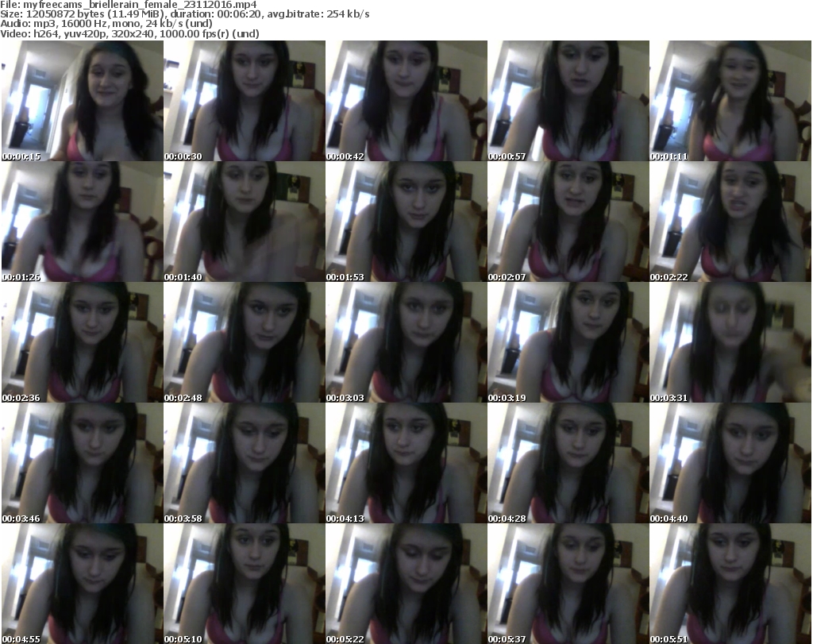
Task: Select the thumbnail stamped 00:05:51
Action: (730, 584)
